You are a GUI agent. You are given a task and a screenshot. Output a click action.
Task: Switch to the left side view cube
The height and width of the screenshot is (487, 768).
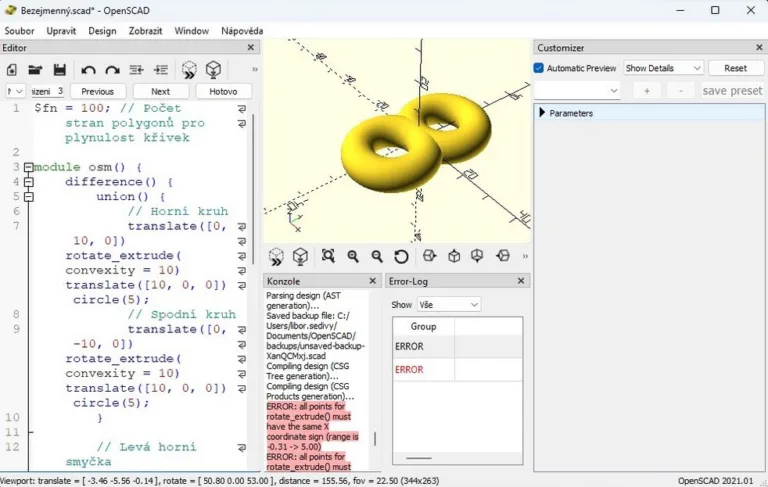(503, 256)
